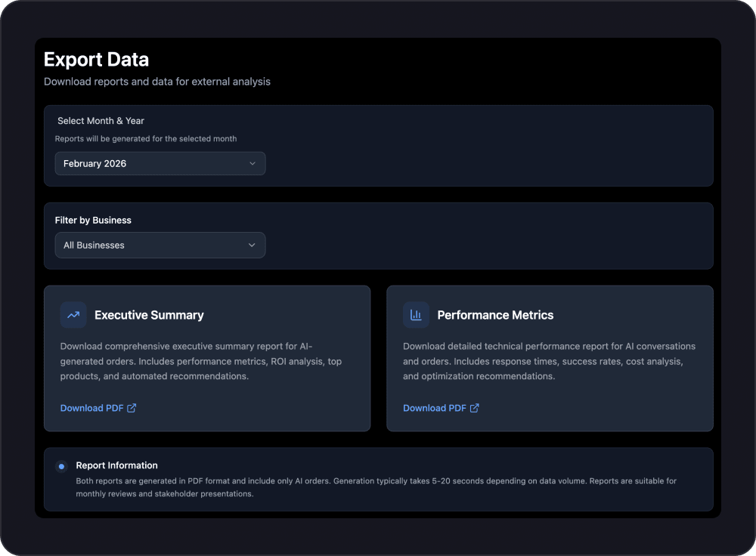Click the external-link icon next to Performance Metrics' Download PDF
Screen dimensions: 756x556
[475, 407]
